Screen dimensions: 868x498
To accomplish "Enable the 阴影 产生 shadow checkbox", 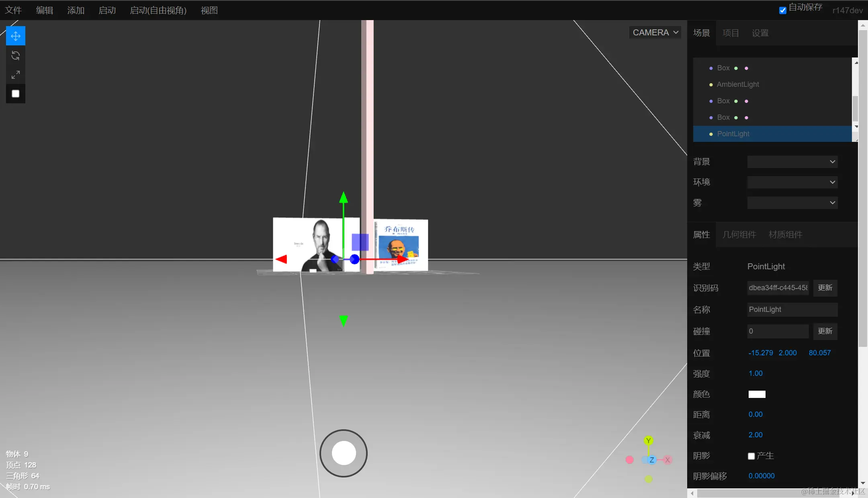I will tap(751, 456).
